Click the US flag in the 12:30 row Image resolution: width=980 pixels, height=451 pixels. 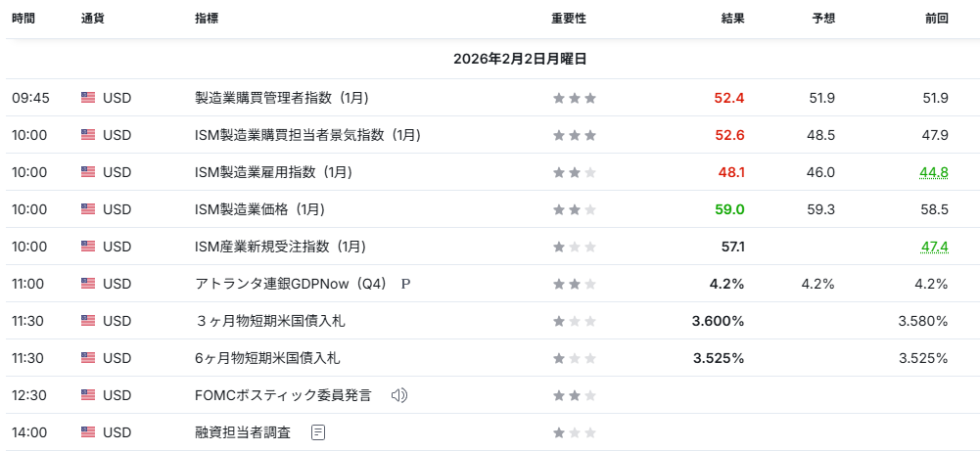click(x=88, y=395)
